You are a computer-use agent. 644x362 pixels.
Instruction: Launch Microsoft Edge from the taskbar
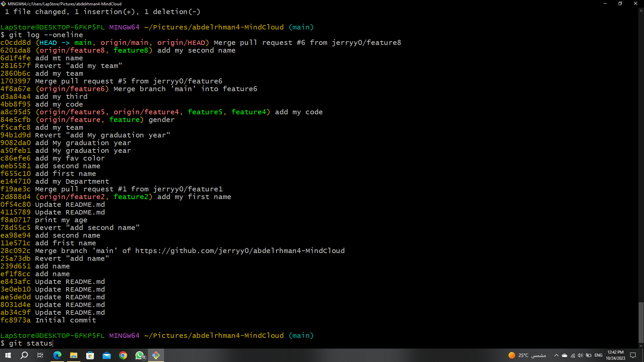coord(57,355)
